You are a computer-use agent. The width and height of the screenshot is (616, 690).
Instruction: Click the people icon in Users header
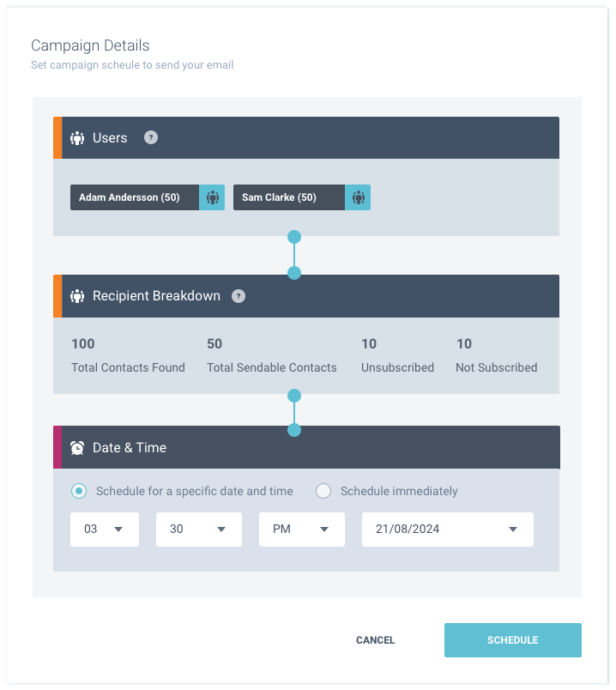(x=77, y=138)
